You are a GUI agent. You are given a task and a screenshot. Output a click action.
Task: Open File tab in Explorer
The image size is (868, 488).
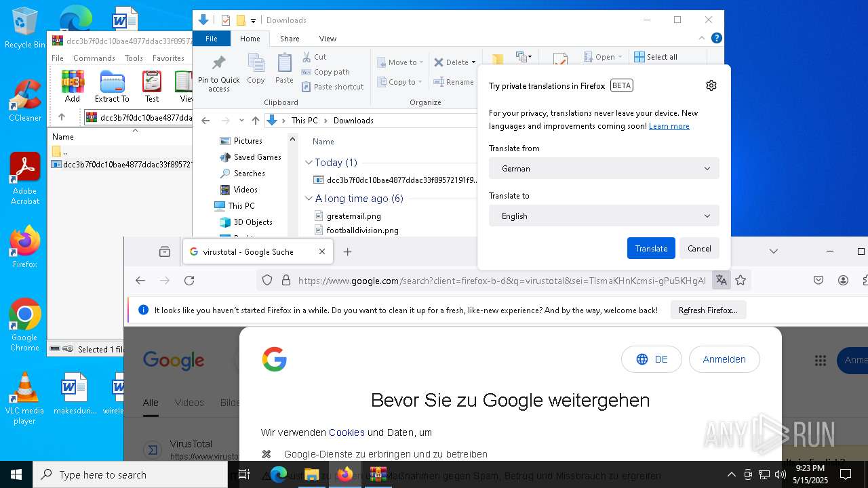tap(212, 39)
